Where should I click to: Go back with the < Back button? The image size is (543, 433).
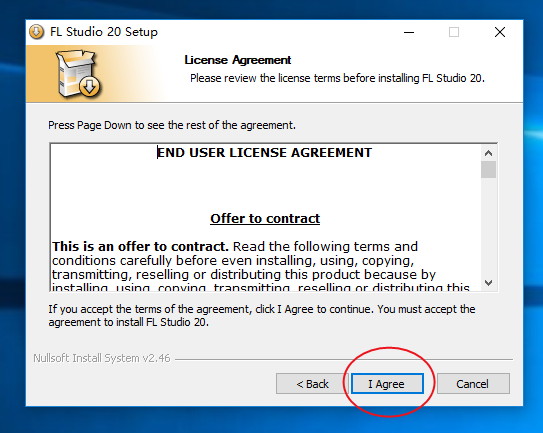coord(312,383)
